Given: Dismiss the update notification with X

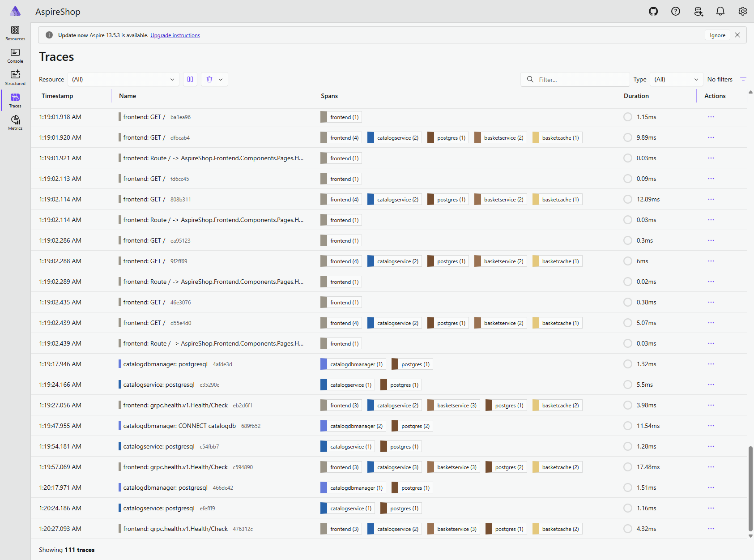Looking at the screenshot, I should pyautogui.click(x=737, y=35).
